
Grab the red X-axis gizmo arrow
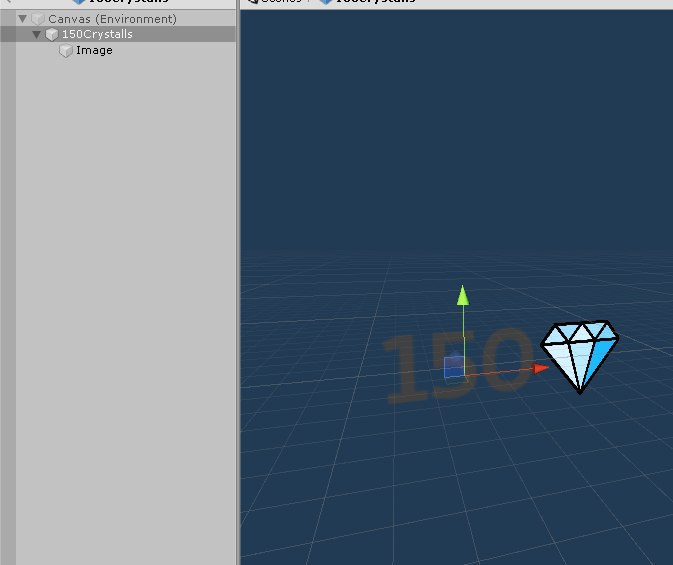[x=540, y=368]
